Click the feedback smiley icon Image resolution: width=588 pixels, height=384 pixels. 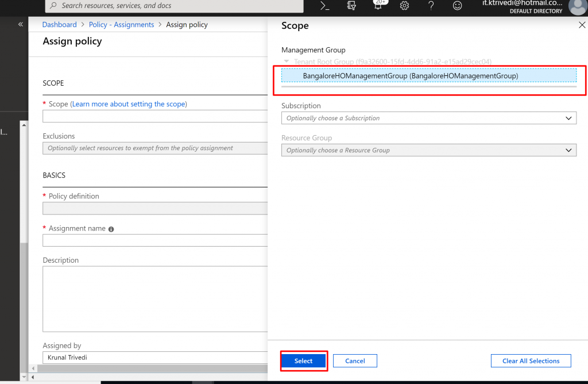(x=457, y=6)
